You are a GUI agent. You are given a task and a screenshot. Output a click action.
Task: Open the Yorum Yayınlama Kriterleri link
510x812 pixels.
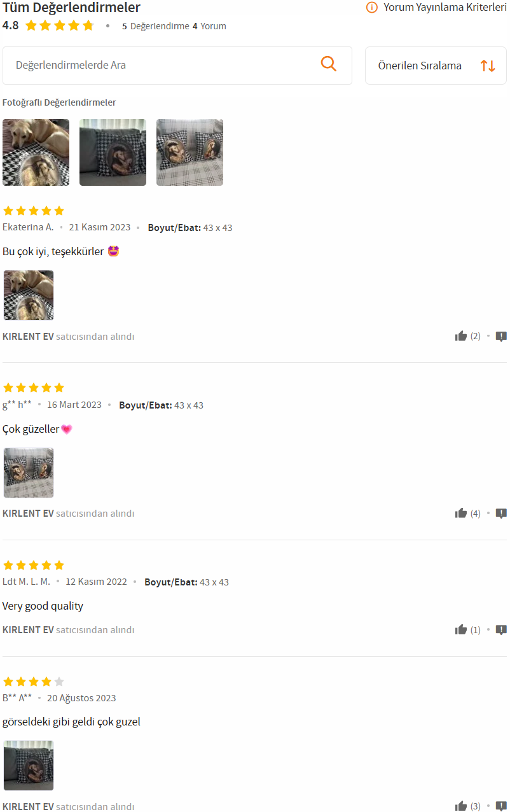click(x=445, y=7)
